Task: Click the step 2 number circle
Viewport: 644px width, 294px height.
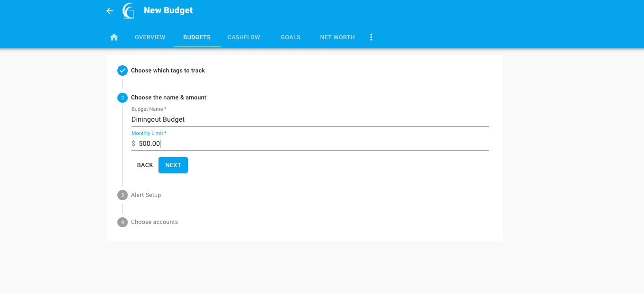Action: pyautogui.click(x=123, y=98)
